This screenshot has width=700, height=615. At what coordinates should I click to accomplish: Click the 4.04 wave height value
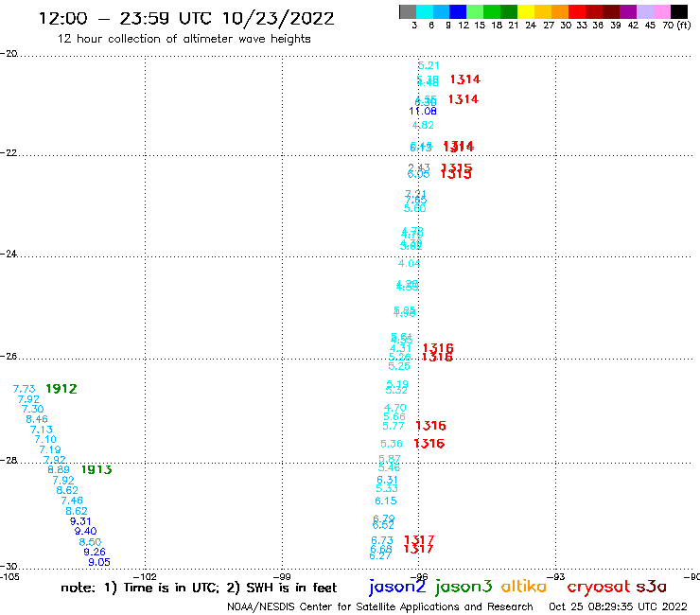[x=409, y=264]
